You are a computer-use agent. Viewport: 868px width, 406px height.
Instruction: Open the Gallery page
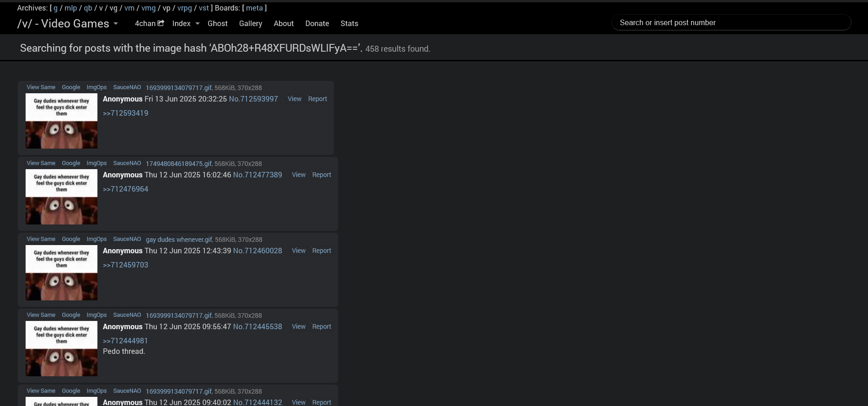[x=251, y=23]
